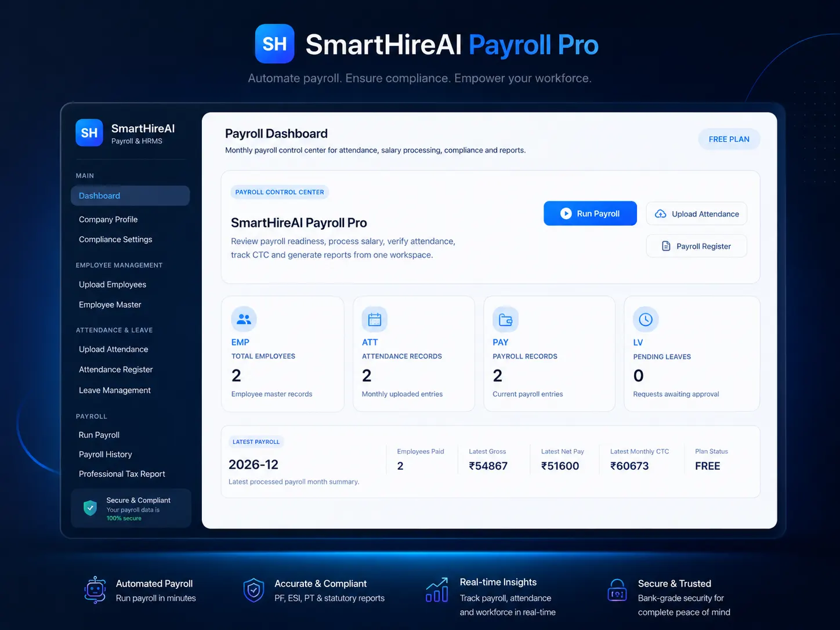Open Upload Attendance in the sidebar
This screenshot has height=630, width=840.
(x=114, y=349)
